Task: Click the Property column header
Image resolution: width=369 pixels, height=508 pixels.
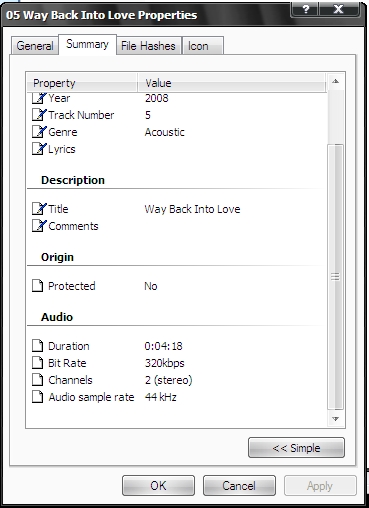Action: click(x=82, y=83)
